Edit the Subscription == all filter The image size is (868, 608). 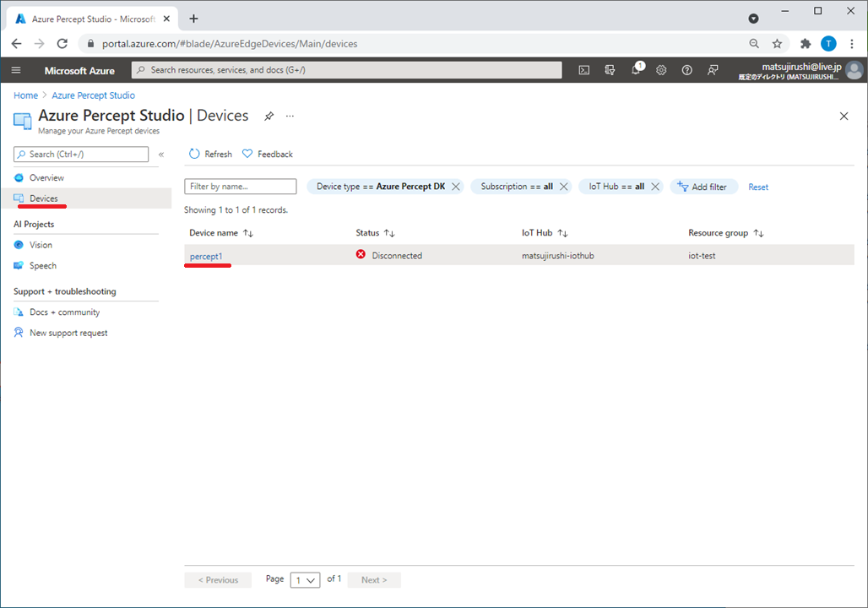[517, 187]
